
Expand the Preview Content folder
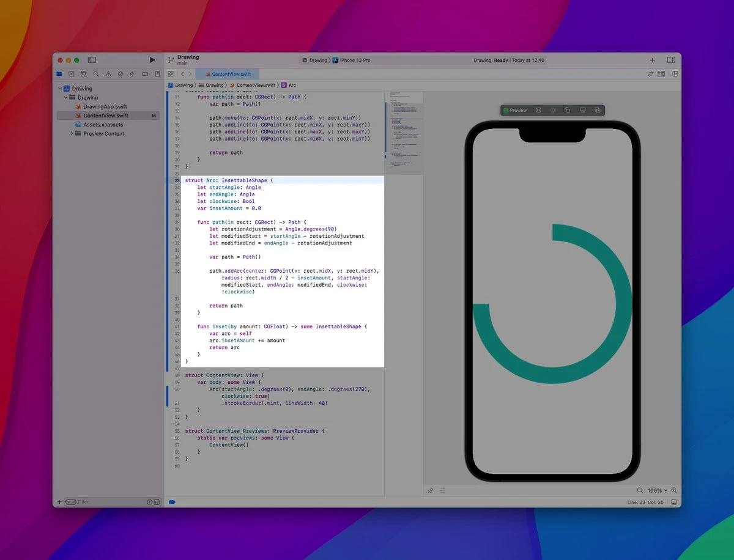coord(72,133)
